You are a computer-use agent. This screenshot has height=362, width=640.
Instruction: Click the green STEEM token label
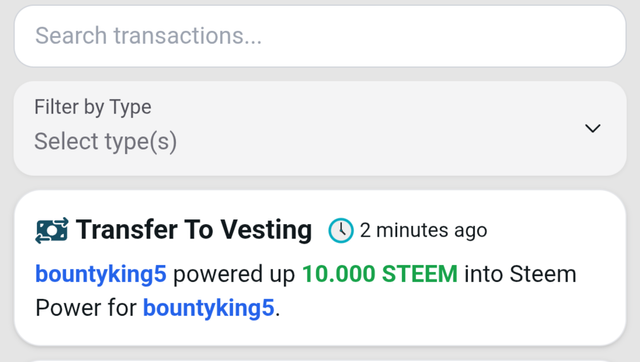420,274
